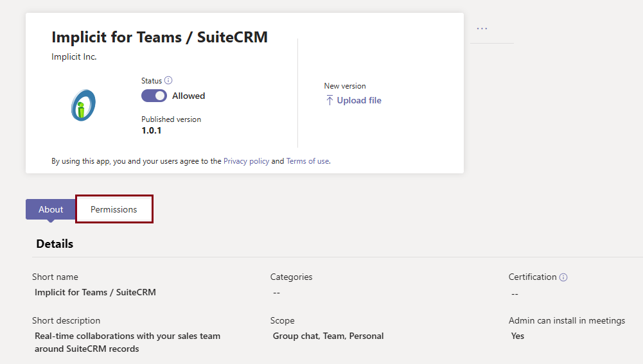The image size is (643, 364).
Task: Click the Certification info icon
Action: [563, 277]
